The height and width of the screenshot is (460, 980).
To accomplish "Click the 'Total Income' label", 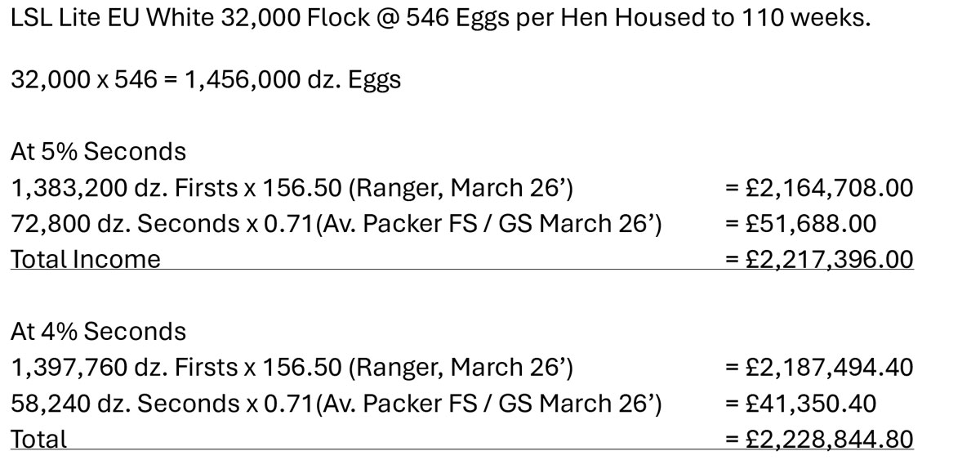I will click(x=86, y=260).
